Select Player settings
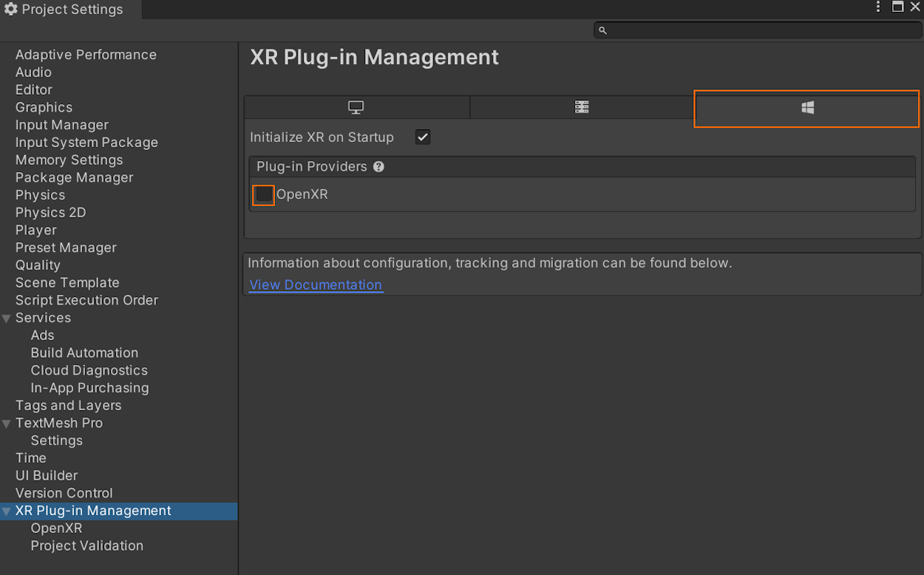 click(x=35, y=231)
